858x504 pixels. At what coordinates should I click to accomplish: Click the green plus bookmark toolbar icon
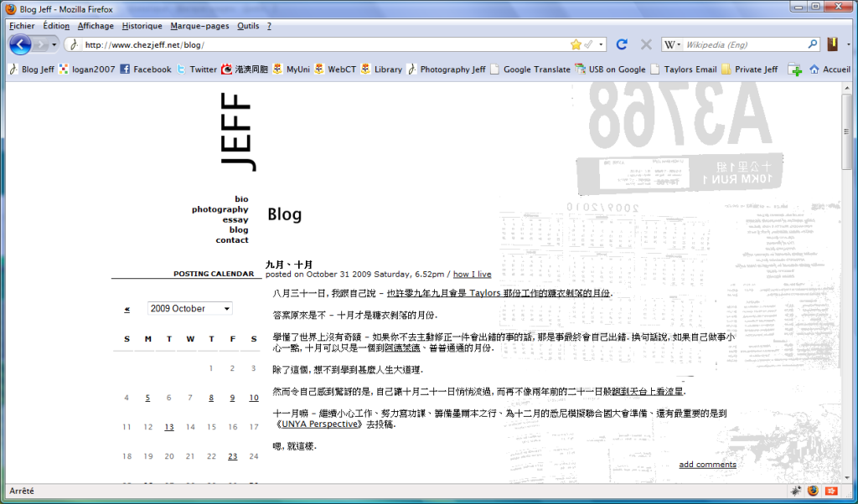coord(795,70)
